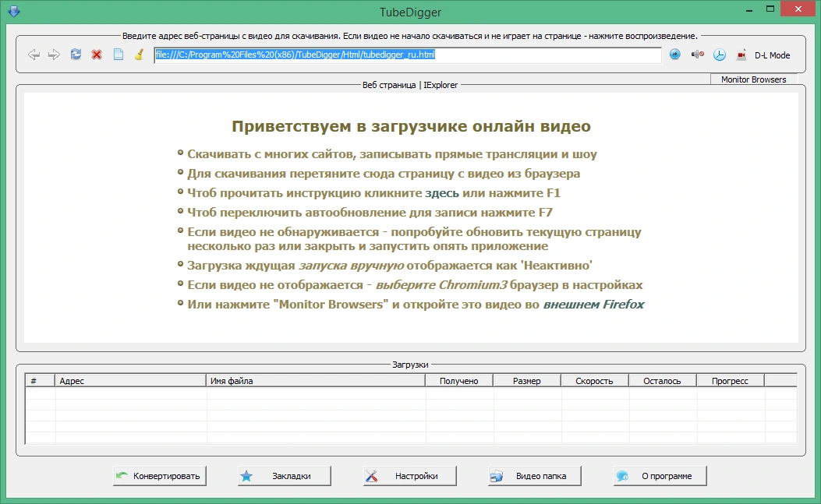Screen dimensions: 821x504
Task: Clear history with the broom icon
Action: tap(139, 55)
